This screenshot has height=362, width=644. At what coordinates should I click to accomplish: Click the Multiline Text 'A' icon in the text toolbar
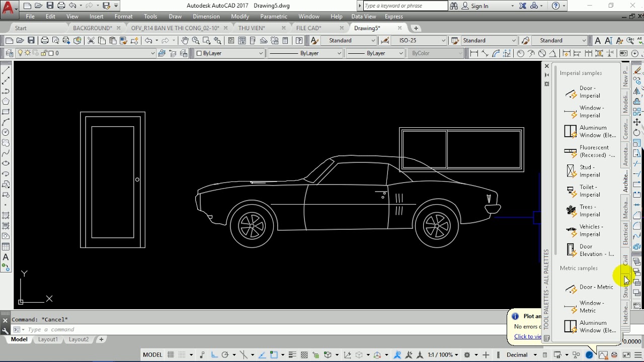[x=598, y=41]
